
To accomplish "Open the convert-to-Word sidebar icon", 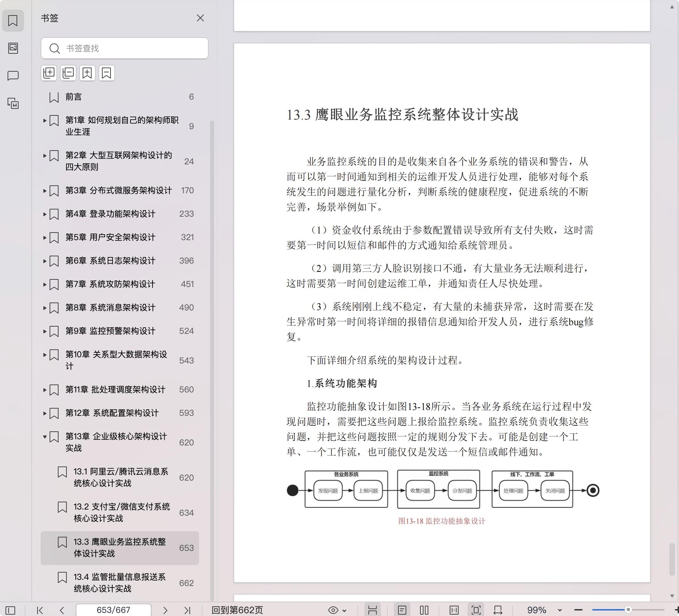I will point(13,103).
